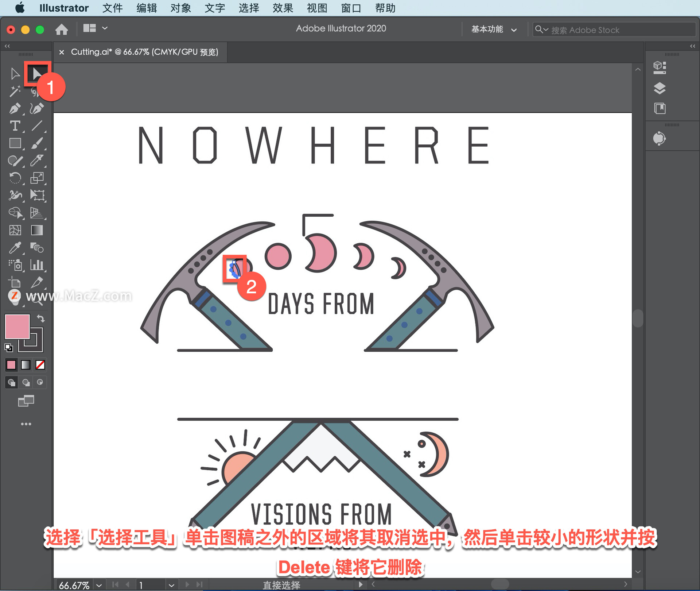Select the Type tool

pos(15,126)
